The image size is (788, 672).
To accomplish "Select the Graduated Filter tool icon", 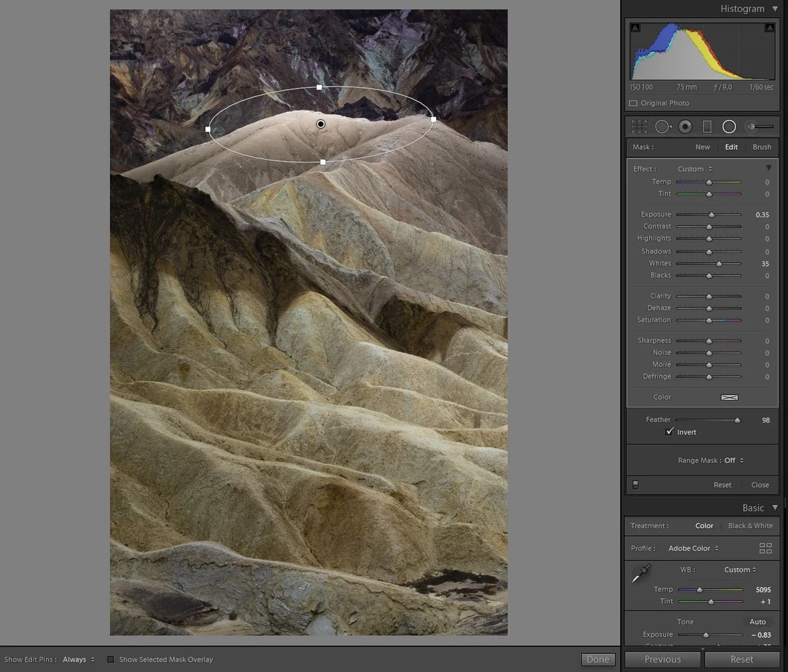I will tap(707, 126).
